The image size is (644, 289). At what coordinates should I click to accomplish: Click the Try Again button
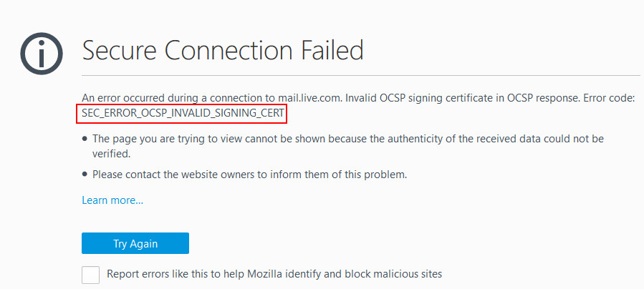135,243
